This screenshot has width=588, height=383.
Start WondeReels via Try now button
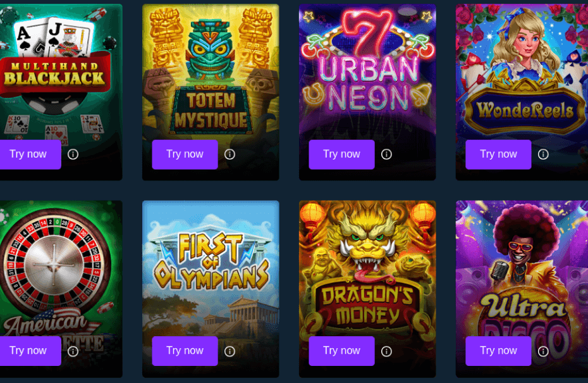(498, 154)
